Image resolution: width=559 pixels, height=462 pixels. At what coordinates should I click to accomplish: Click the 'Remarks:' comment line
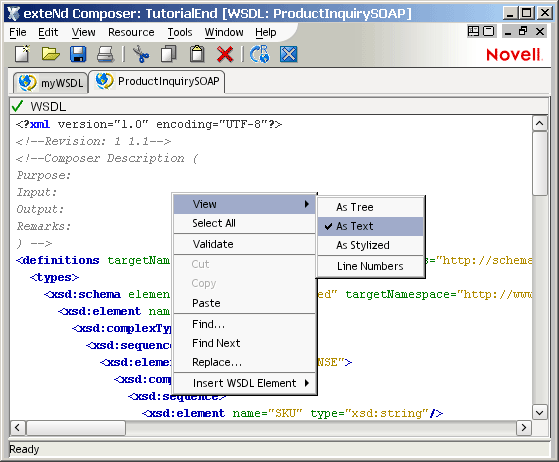pos(44,226)
